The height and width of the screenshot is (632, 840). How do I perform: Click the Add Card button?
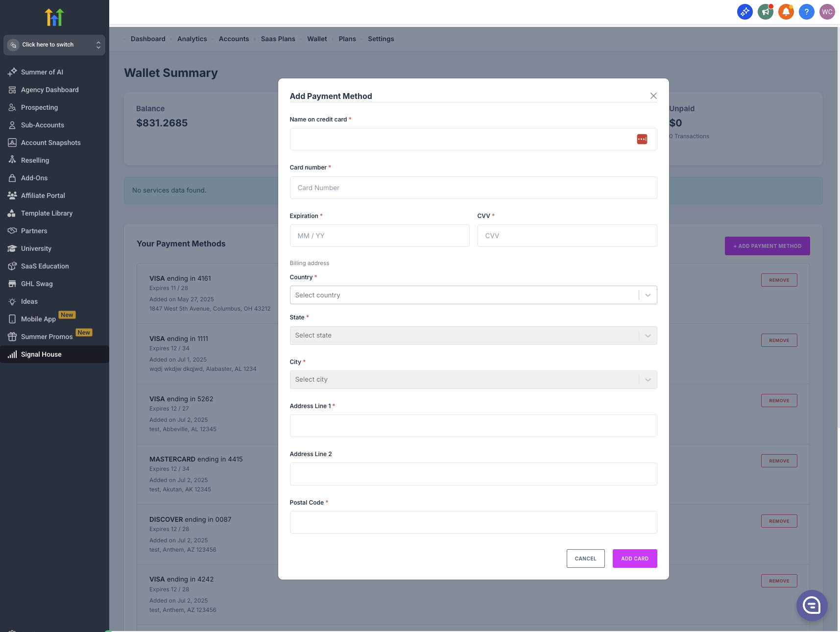click(x=635, y=559)
